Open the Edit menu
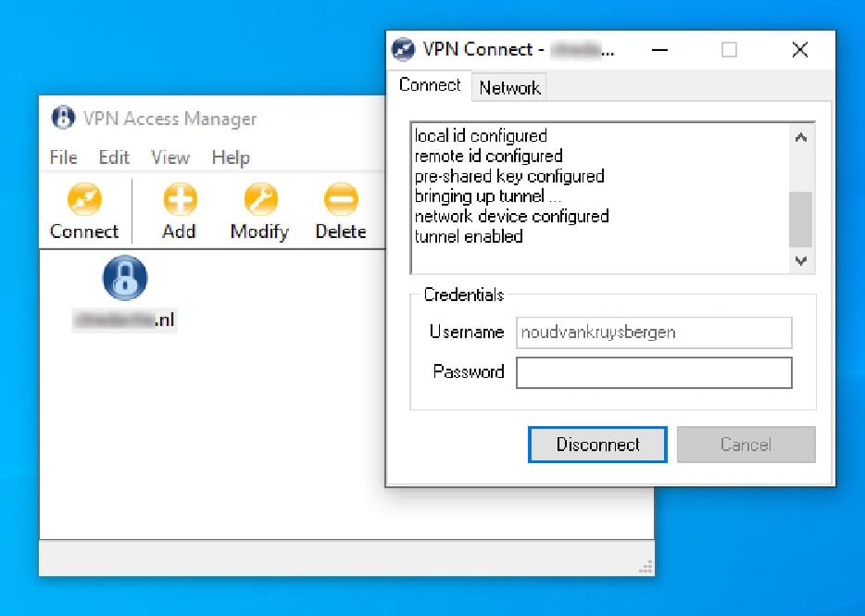The width and height of the screenshot is (865, 616). click(x=113, y=157)
